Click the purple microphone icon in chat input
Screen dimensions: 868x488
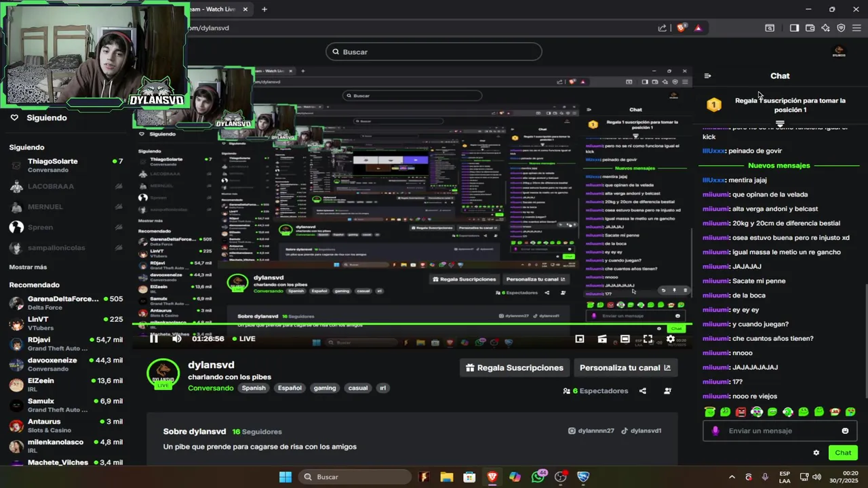715,431
